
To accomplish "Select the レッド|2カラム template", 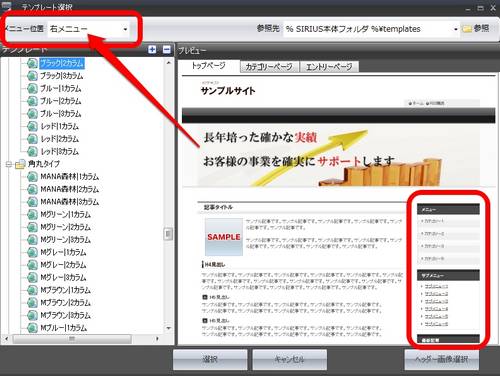I will pos(60,139).
